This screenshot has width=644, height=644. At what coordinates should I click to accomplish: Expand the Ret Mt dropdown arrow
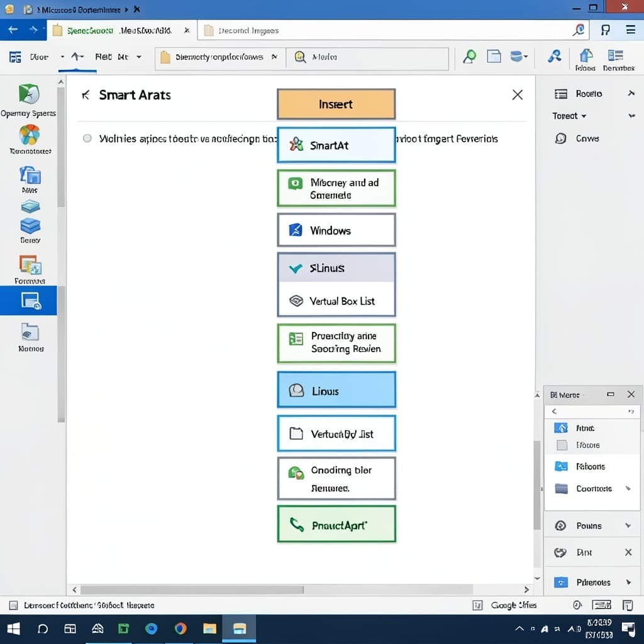(139, 57)
